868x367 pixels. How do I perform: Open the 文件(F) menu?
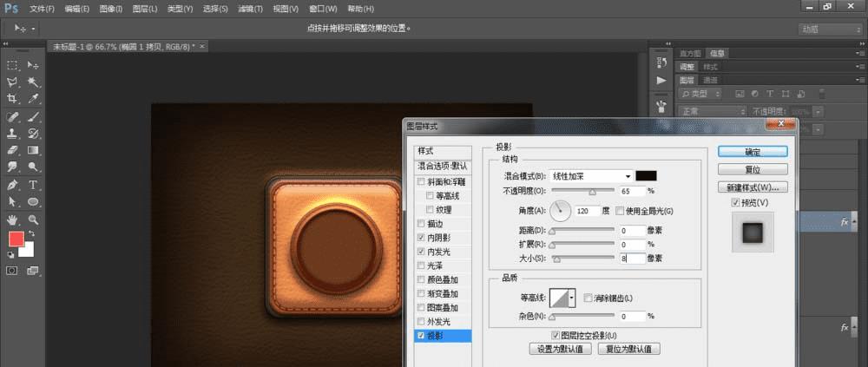[42, 9]
